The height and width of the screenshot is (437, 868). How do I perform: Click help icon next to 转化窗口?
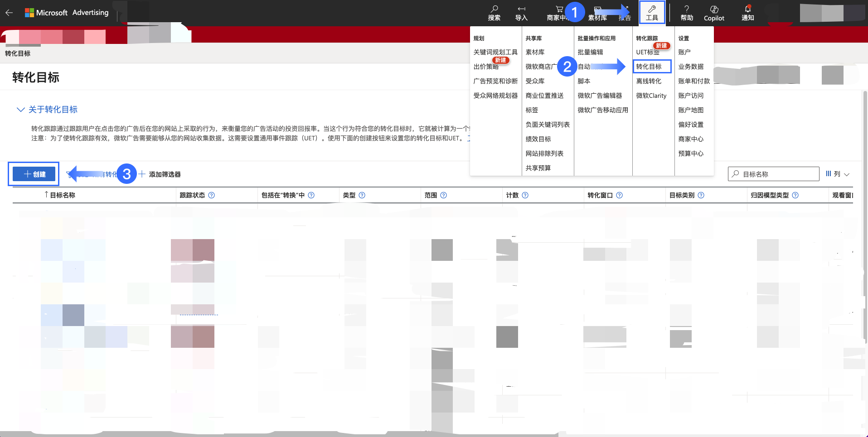pos(619,195)
